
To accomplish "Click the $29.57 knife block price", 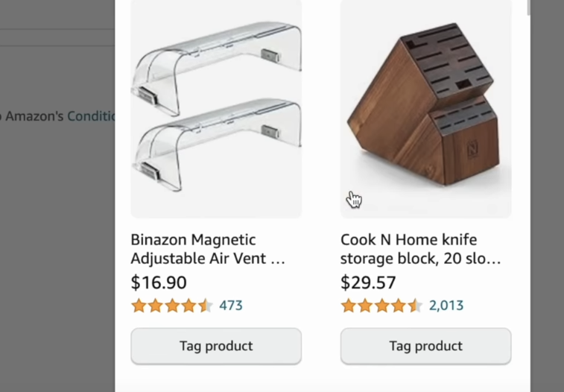I will [x=368, y=283].
